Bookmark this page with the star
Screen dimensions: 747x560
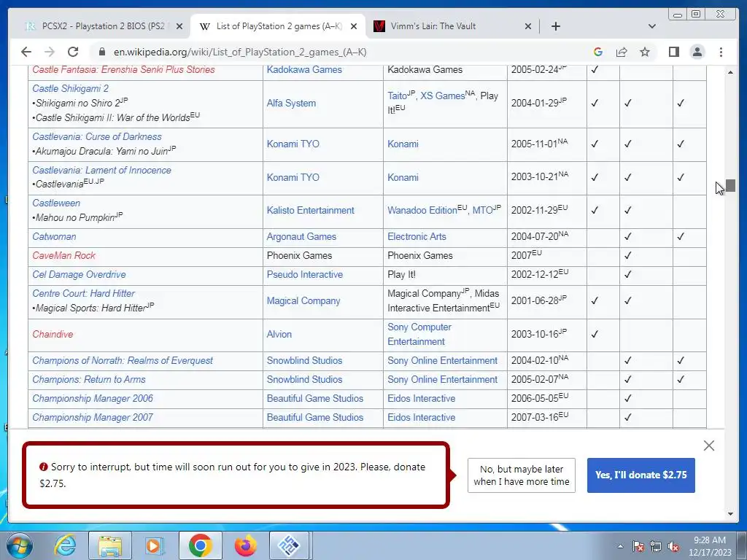pos(645,52)
